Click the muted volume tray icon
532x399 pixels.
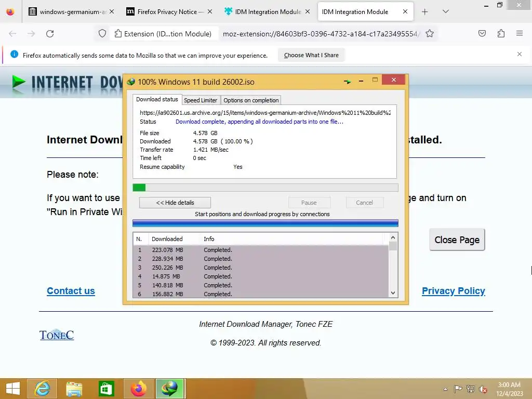click(483, 389)
